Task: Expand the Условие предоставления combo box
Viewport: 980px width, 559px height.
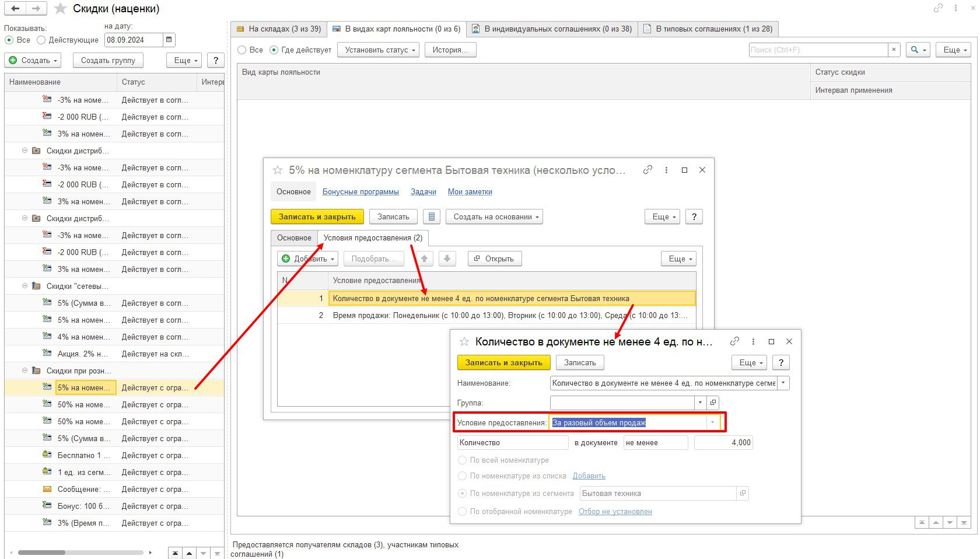Action: pos(712,422)
